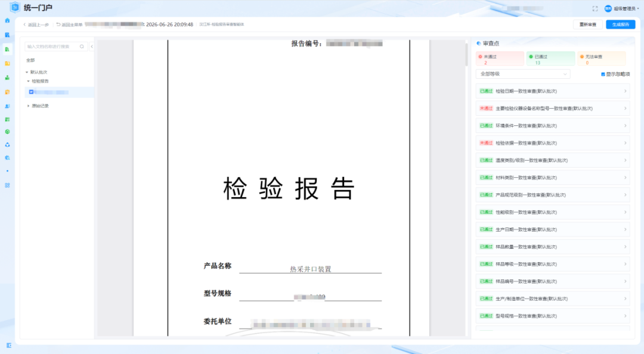
Task: Open the green document icon in sidebar
Action: tap(7, 50)
